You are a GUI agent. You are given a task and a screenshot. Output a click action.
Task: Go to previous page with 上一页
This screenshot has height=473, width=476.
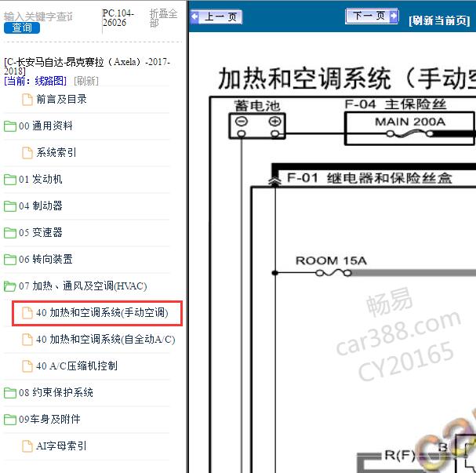click(x=216, y=16)
